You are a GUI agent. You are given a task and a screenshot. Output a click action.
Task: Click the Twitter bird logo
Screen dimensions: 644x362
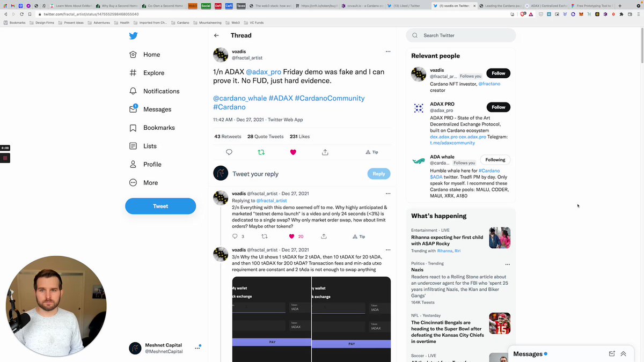[133, 36]
